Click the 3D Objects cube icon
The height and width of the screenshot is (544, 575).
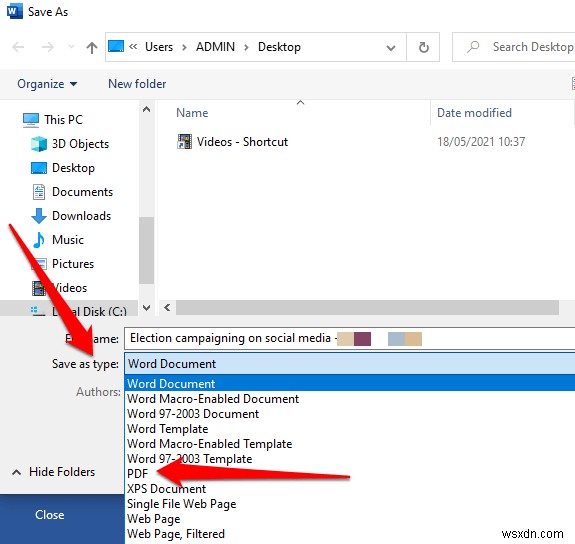tap(39, 144)
